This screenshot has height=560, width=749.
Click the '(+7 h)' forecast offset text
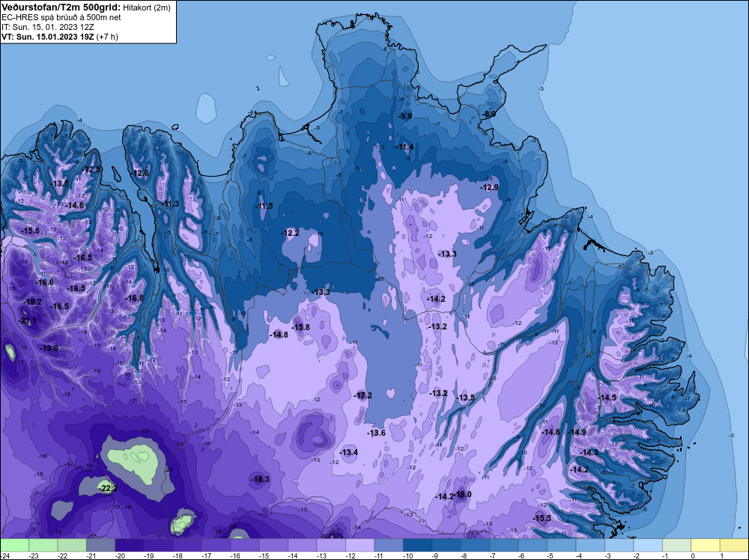(107, 36)
